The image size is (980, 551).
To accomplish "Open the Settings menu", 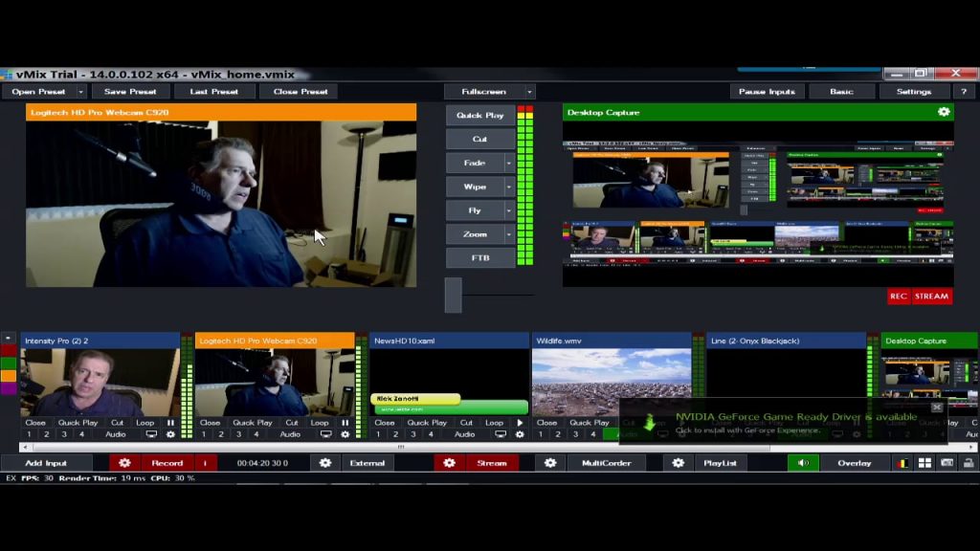I will (x=914, y=91).
